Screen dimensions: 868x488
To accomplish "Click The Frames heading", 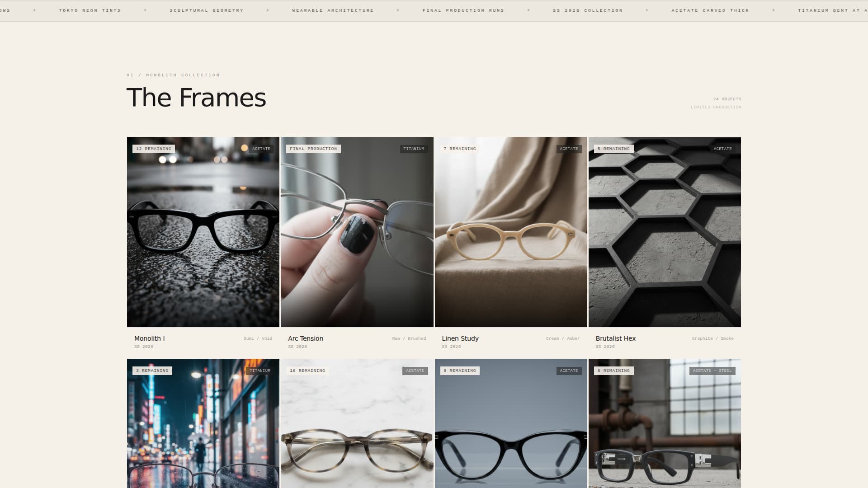I will [196, 98].
